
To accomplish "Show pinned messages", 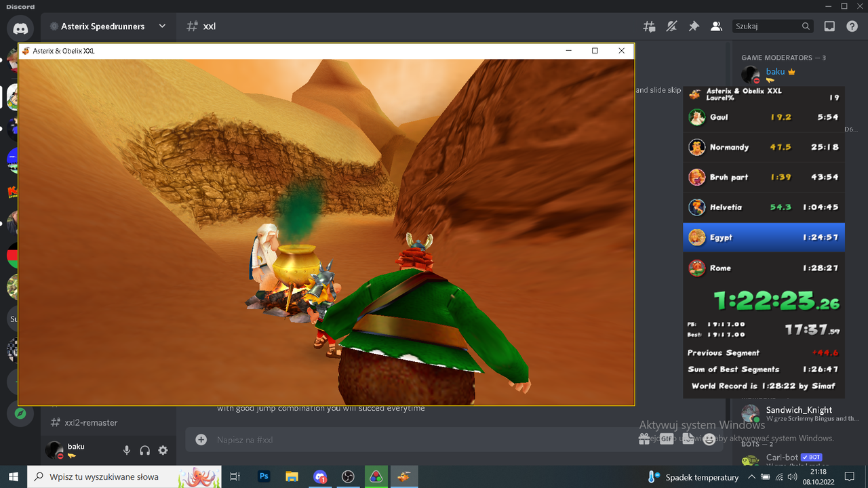I will (x=694, y=26).
